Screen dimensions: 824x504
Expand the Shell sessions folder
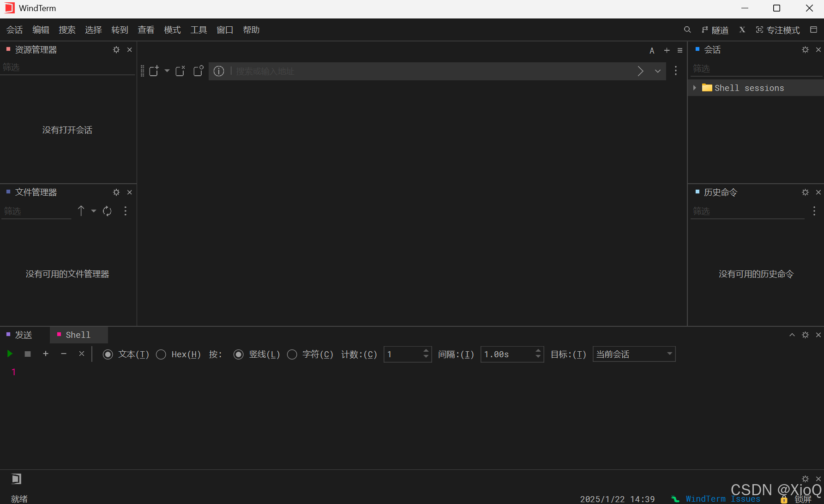694,88
